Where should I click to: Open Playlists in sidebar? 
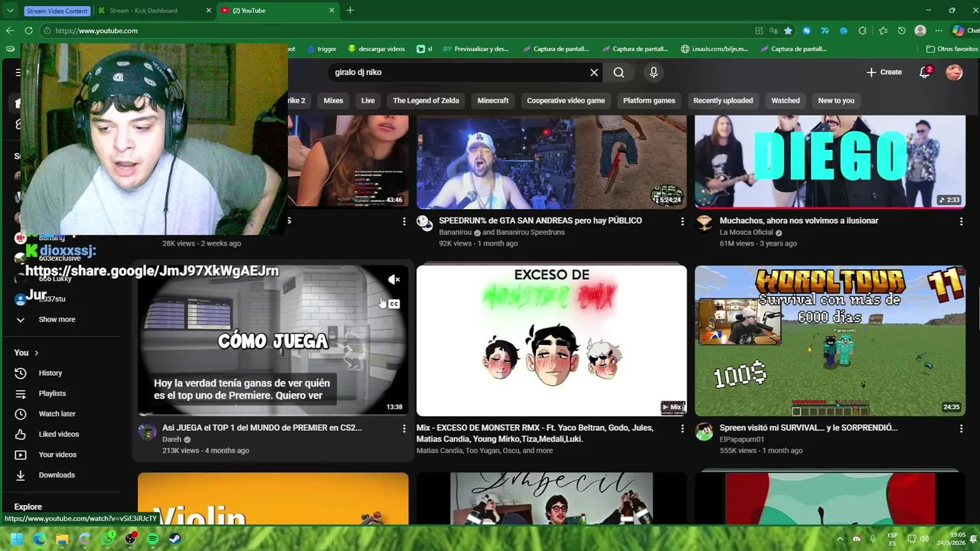pyautogui.click(x=52, y=393)
